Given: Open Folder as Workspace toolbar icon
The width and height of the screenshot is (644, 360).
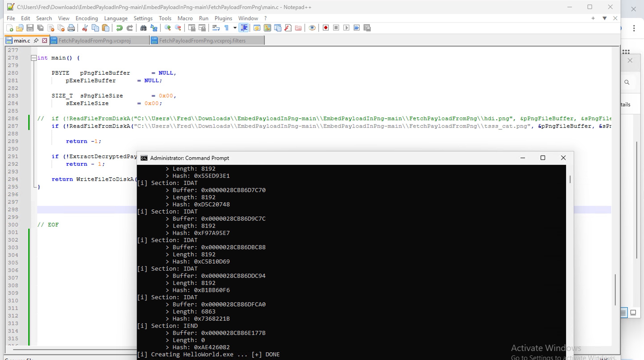Looking at the screenshot, I should pos(298,28).
